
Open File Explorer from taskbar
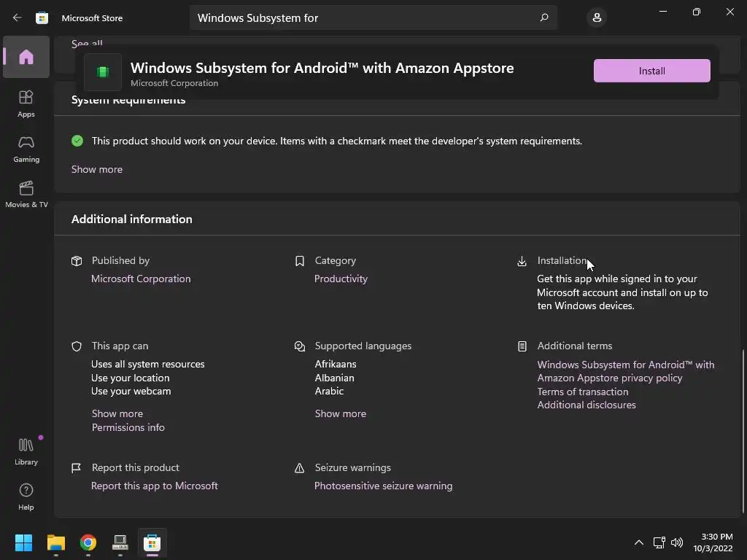(x=55, y=542)
